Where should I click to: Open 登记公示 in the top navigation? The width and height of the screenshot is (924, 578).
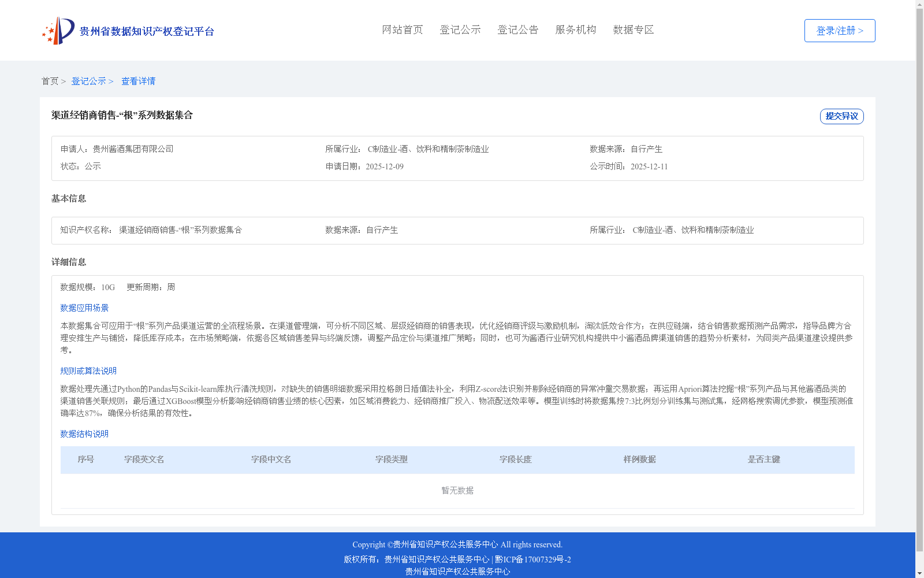460,29
